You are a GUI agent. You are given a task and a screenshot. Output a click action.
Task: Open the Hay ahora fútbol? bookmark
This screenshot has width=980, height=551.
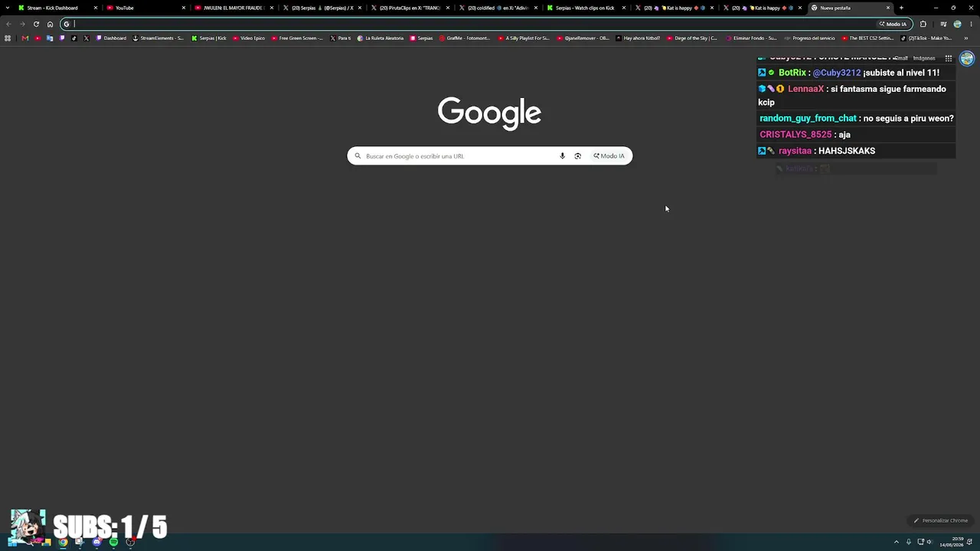pos(638,38)
